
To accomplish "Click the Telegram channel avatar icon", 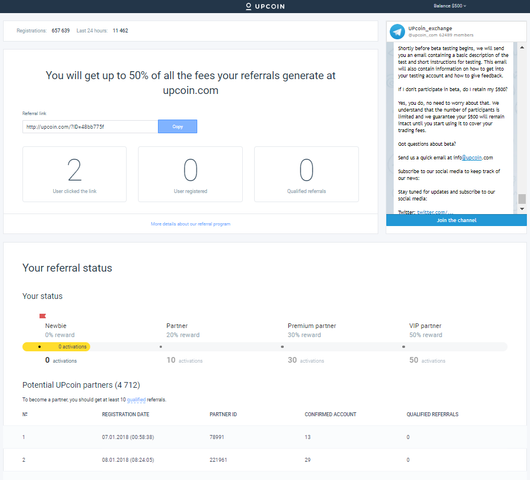I will click(x=397, y=31).
